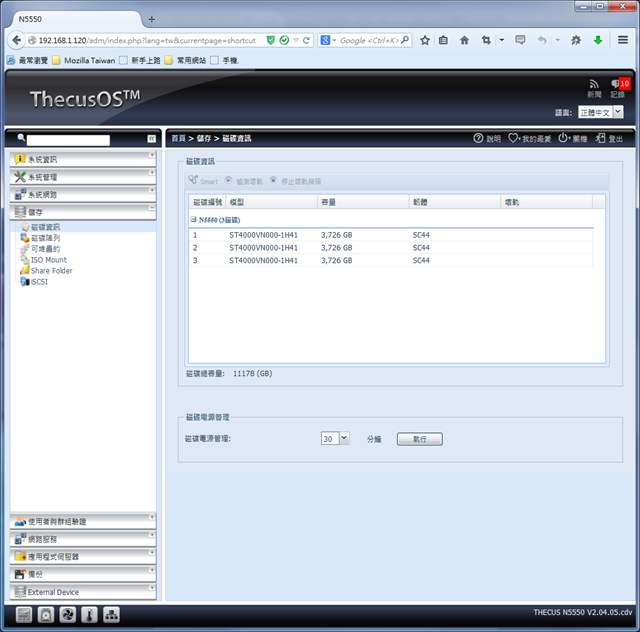Go to browser home page

464,40
